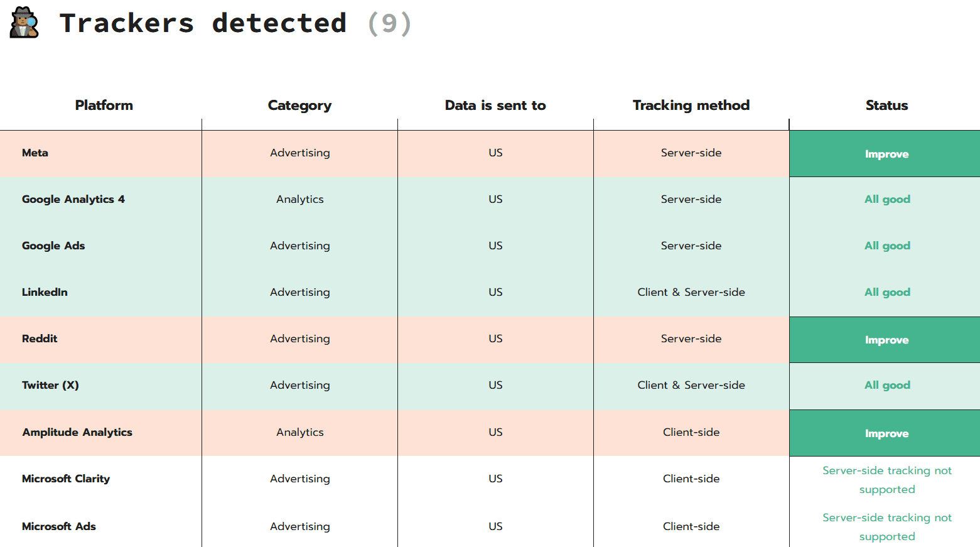Sort the table by the Platform column header
Screen dimensions: 980x547
click(x=104, y=105)
